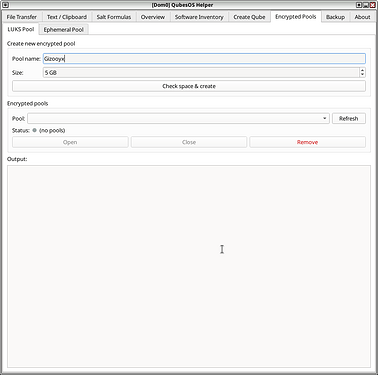Select the LUKS Pool sub-tab
This screenshot has width=378, height=375.
coord(21,29)
